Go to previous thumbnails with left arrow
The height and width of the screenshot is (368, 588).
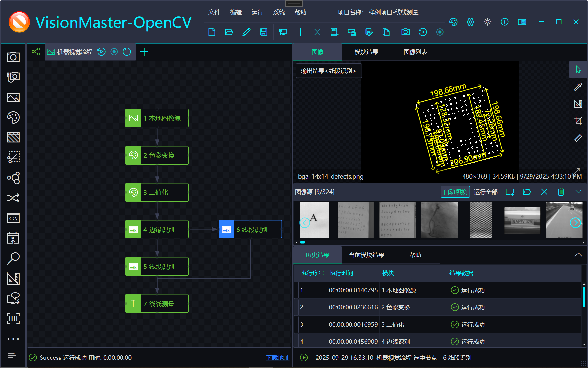[x=304, y=223]
